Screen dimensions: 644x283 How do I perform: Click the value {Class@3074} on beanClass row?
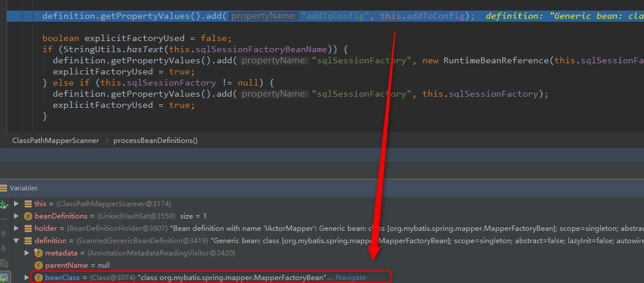click(113, 278)
